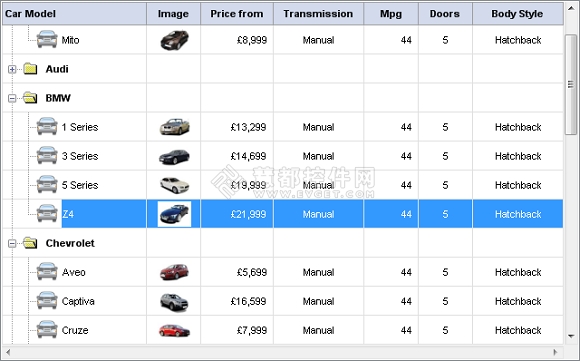Click the Chevrolet folder icon

pyautogui.click(x=30, y=243)
